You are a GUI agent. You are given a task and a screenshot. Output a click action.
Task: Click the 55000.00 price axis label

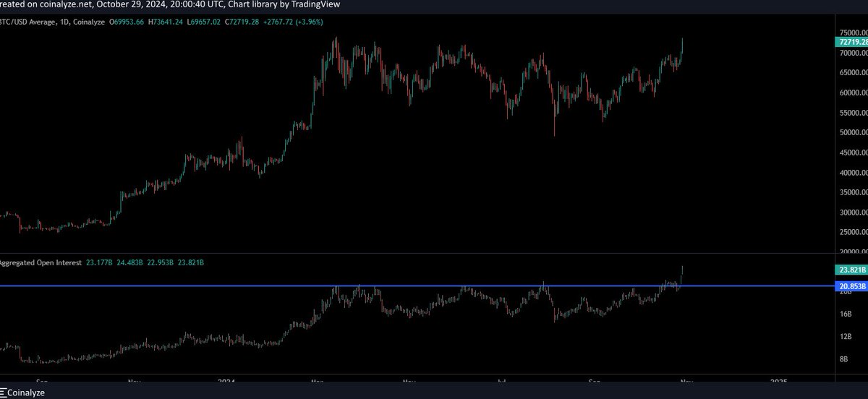(x=854, y=113)
